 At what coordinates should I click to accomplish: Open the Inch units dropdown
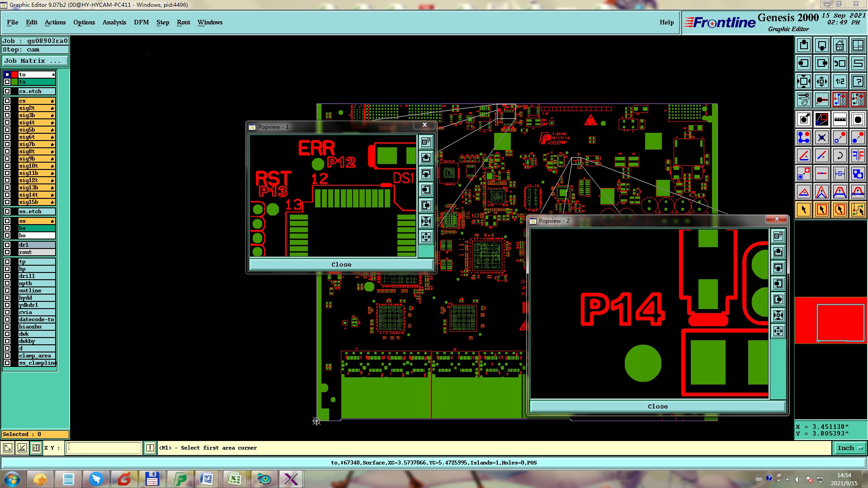point(850,448)
